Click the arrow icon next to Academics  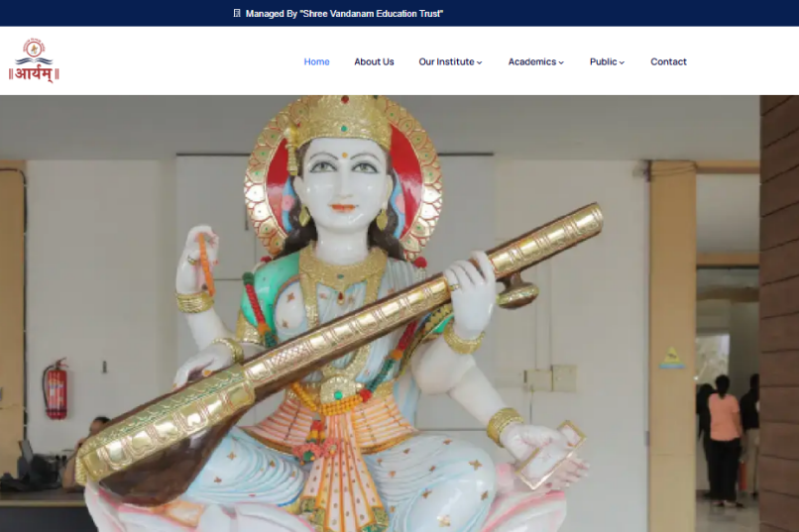[561, 62]
